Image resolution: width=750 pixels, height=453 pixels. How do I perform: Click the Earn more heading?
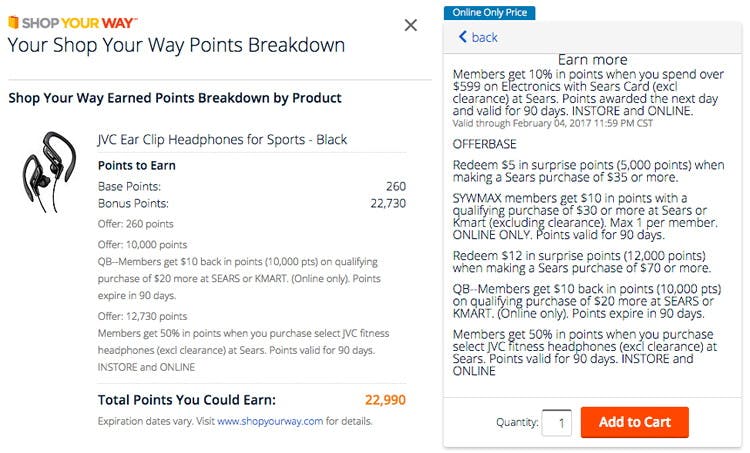(592, 60)
